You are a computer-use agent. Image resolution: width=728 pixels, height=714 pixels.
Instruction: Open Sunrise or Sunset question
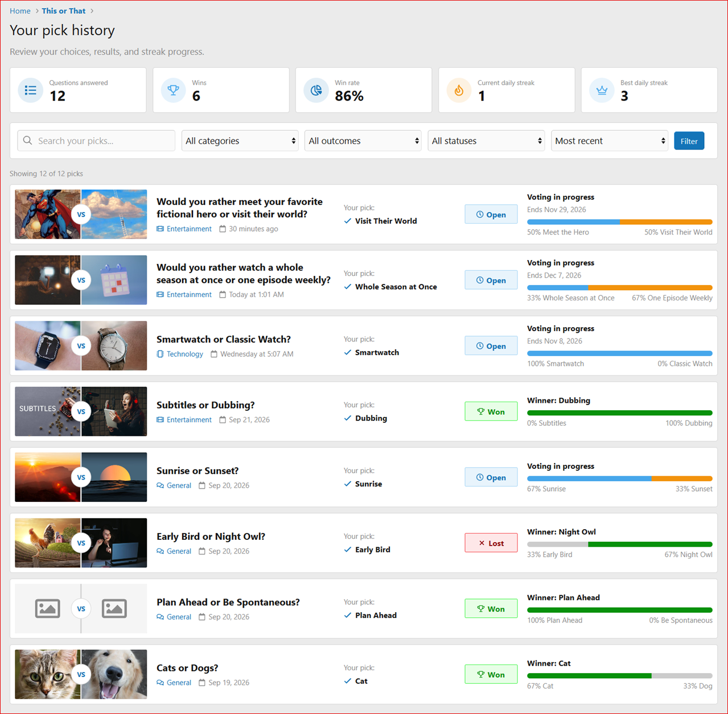tap(198, 471)
